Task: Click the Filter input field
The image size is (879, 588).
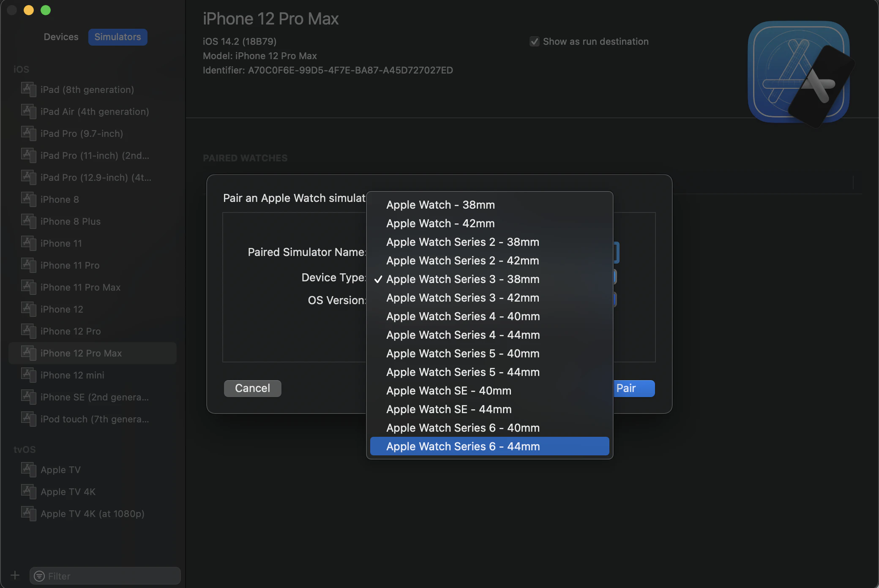Action: [x=105, y=576]
